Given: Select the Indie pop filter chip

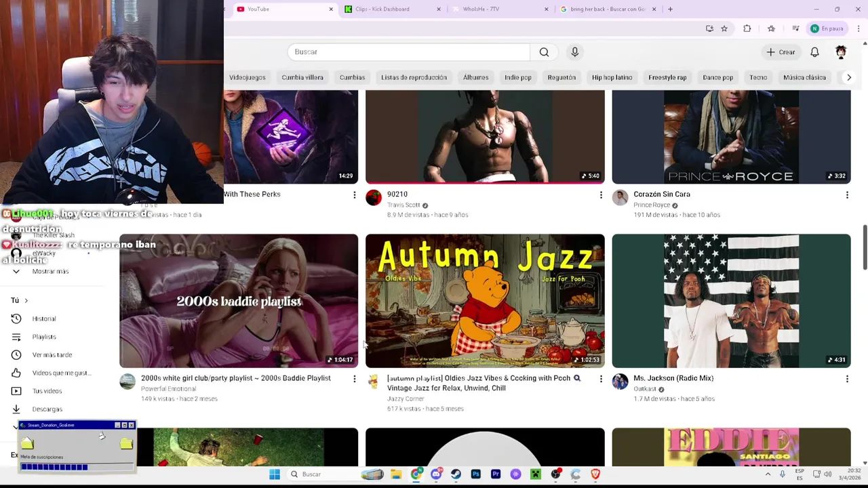Looking at the screenshot, I should point(517,77).
